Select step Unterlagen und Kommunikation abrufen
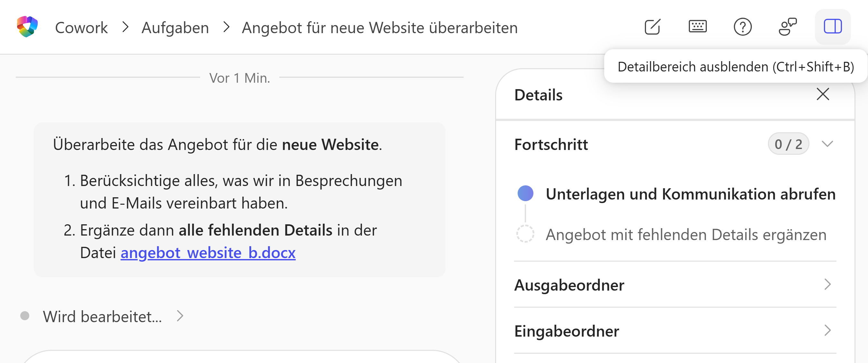Image resolution: width=868 pixels, height=363 pixels. (690, 194)
